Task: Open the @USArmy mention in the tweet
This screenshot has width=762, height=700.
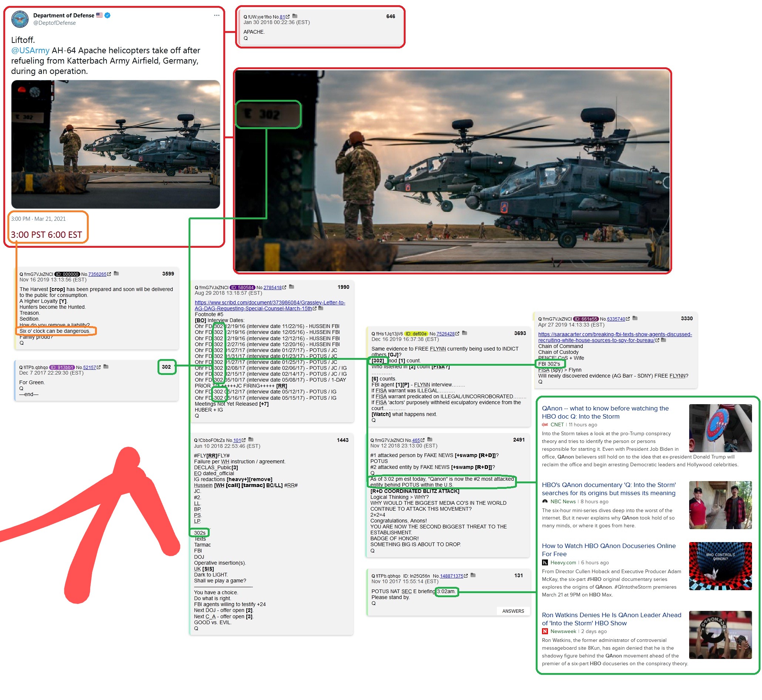Action: [30, 50]
